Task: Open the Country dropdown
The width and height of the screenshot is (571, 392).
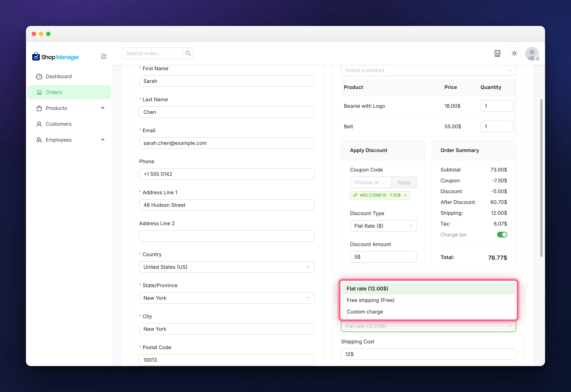Action: tap(227, 267)
